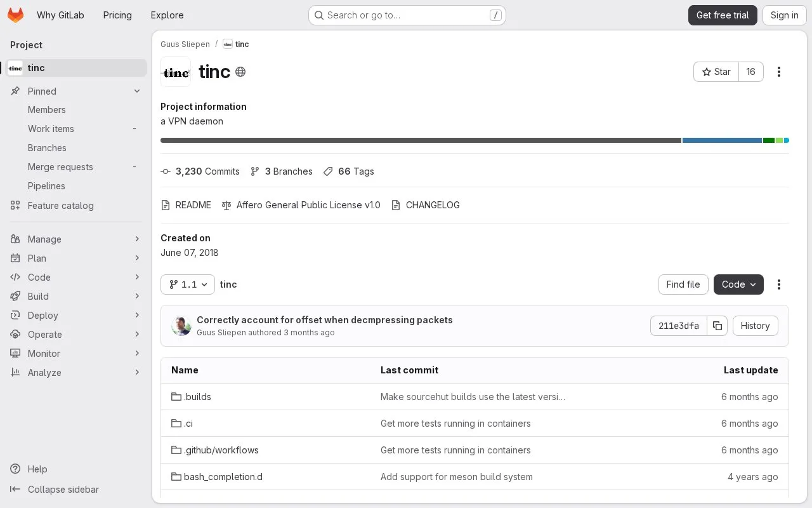Click the public visibility globe icon

(x=240, y=72)
